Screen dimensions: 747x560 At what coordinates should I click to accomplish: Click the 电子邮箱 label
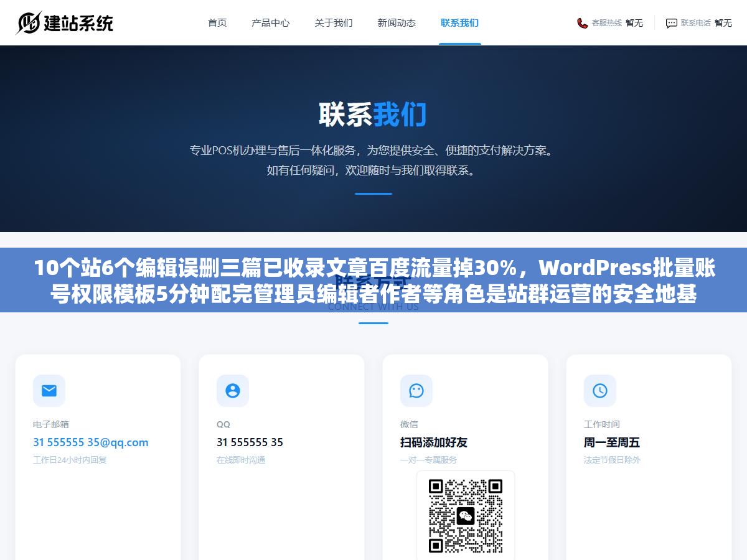tap(51, 424)
